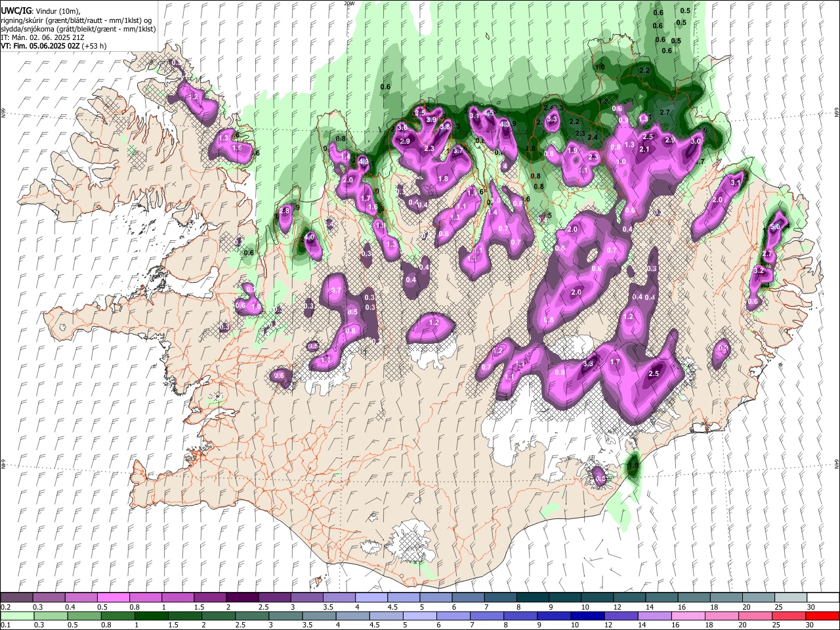Image resolution: width=840 pixels, height=630 pixels.
Task: Pick upper-row swatch between 14 and 16
Action: (x=661, y=598)
